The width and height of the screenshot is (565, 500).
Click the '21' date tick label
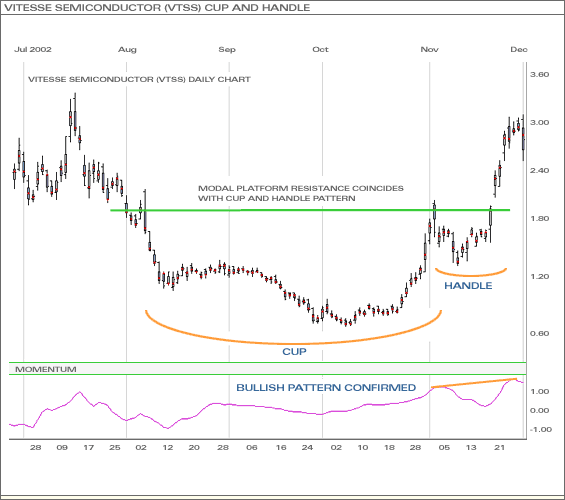[499, 448]
